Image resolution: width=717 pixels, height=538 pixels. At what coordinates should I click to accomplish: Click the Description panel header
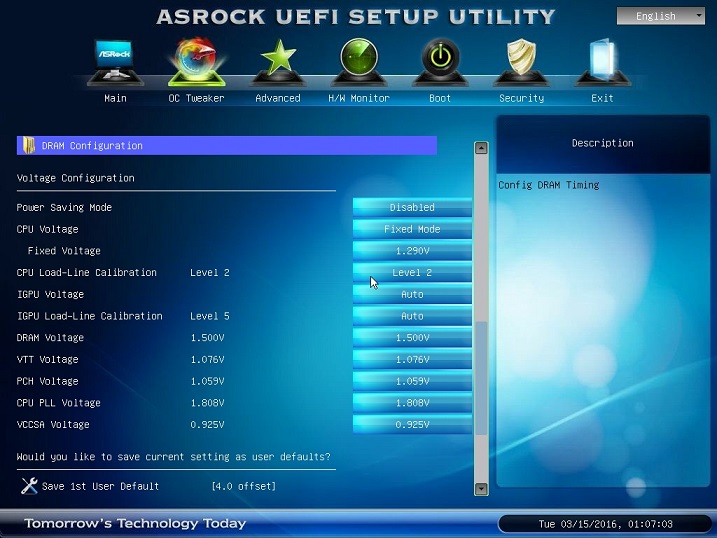click(603, 143)
